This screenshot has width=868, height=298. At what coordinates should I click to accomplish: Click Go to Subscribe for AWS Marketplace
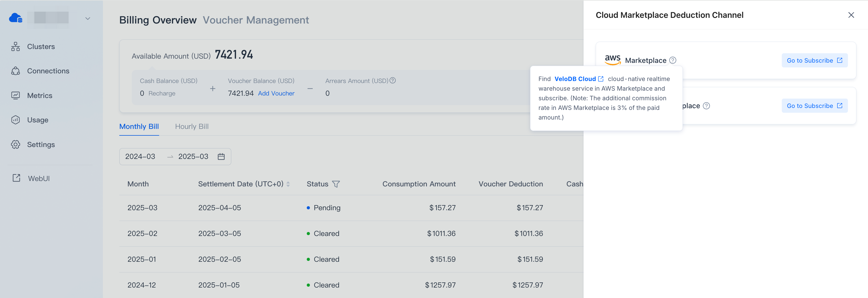click(814, 60)
